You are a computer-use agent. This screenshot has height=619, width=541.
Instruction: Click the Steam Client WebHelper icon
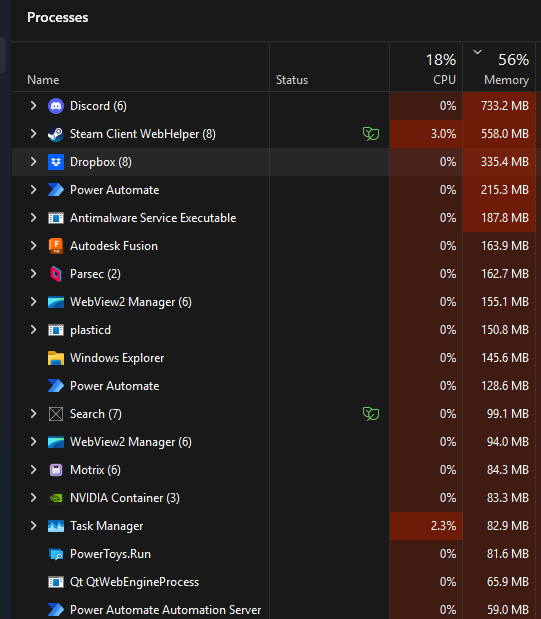[x=56, y=134]
